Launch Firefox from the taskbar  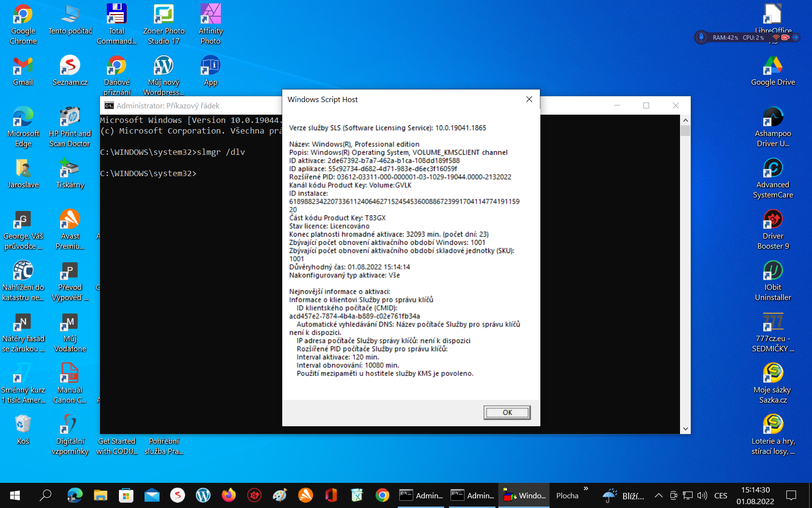pyautogui.click(x=229, y=495)
